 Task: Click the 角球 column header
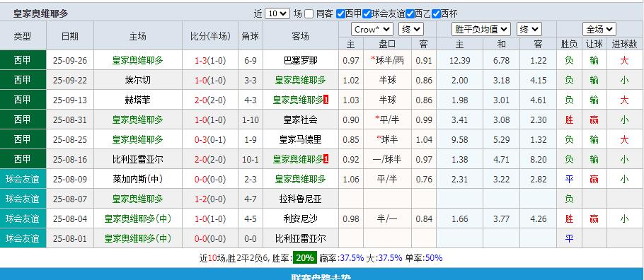coord(251,36)
